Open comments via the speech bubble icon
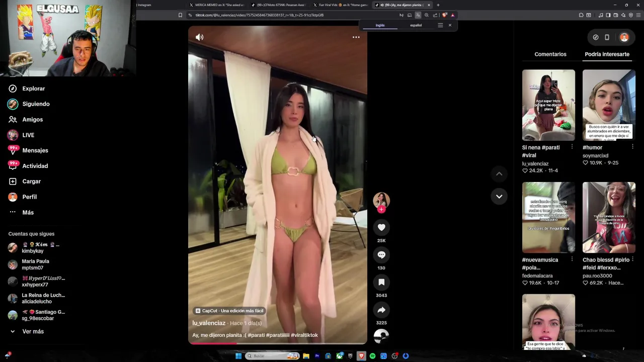 (381, 255)
